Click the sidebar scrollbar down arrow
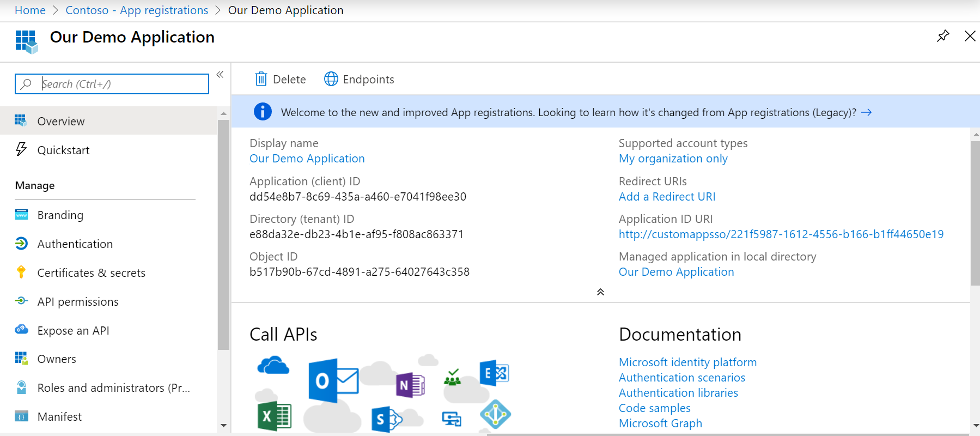This screenshot has width=980, height=436. pos(223,426)
